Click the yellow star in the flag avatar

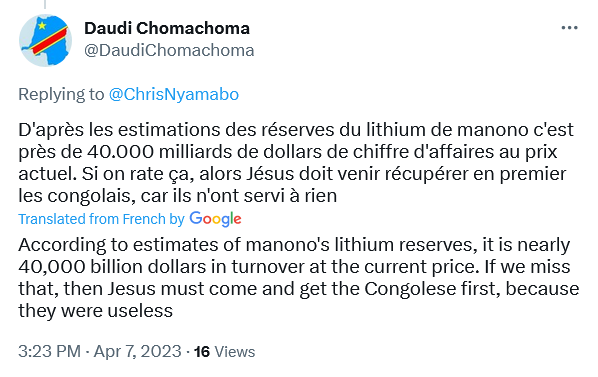coord(42,26)
